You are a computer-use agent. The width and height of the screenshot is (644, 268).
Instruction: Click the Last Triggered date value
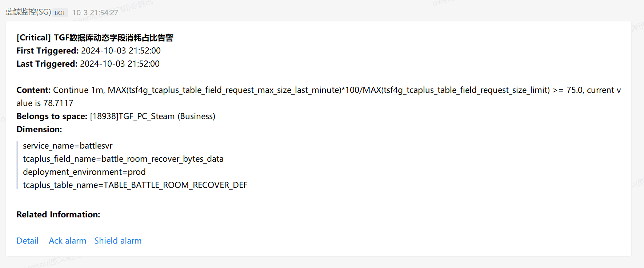tap(120, 64)
